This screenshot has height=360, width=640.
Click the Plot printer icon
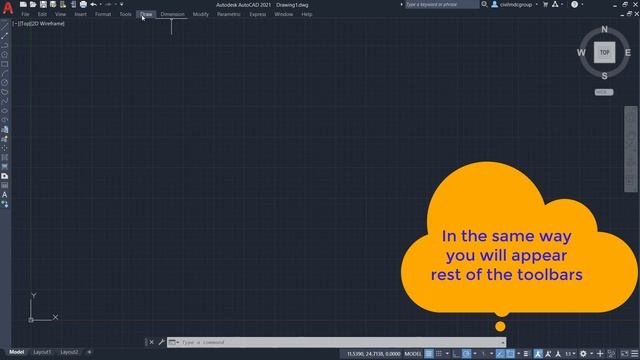click(x=83, y=4)
